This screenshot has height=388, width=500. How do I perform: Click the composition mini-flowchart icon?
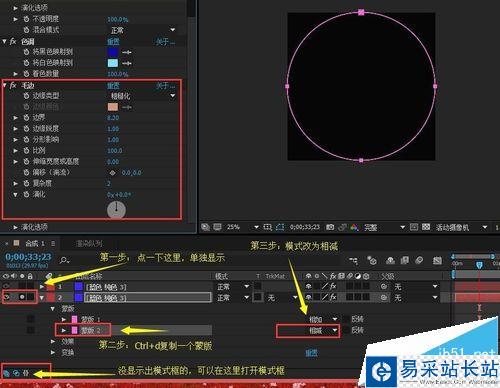[x=353, y=260]
